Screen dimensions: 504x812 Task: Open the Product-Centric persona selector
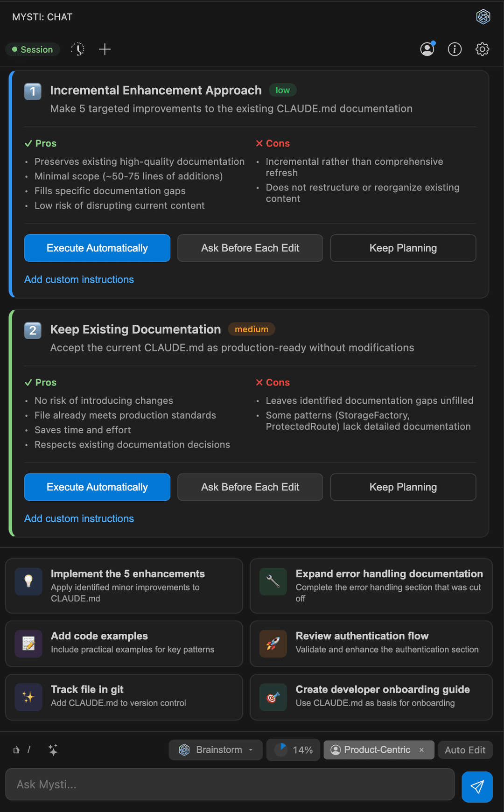click(371, 750)
